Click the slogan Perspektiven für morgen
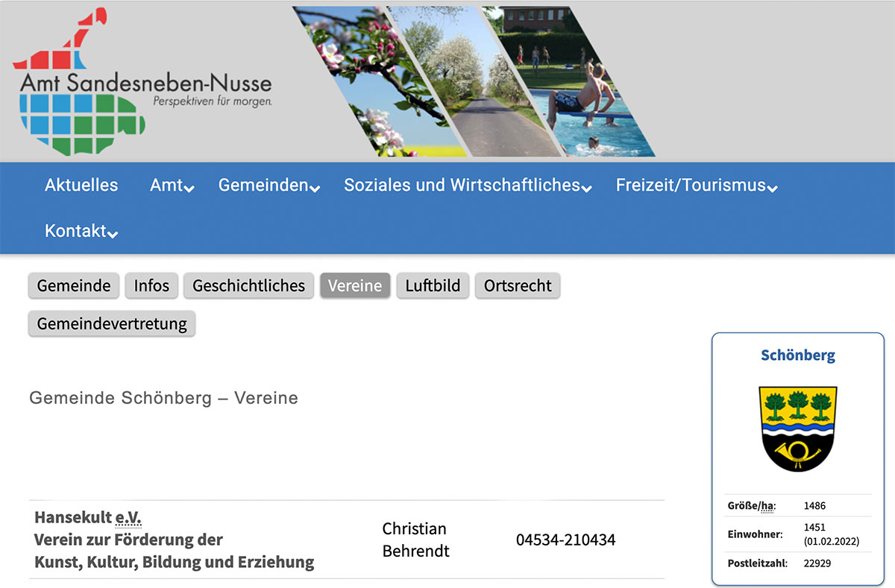Viewport: 895px width, 588px height. click(213, 100)
